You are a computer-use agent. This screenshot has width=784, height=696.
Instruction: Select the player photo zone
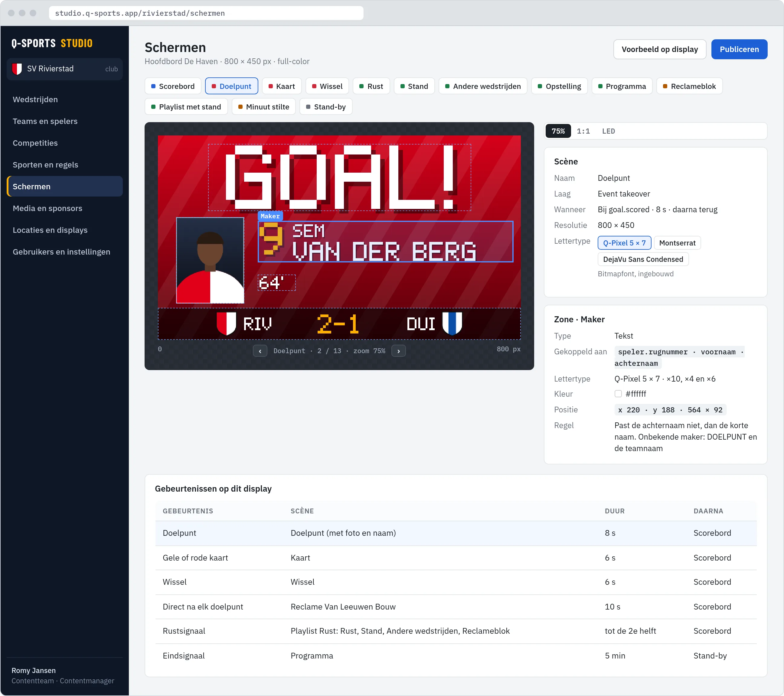pyautogui.click(x=210, y=260)
